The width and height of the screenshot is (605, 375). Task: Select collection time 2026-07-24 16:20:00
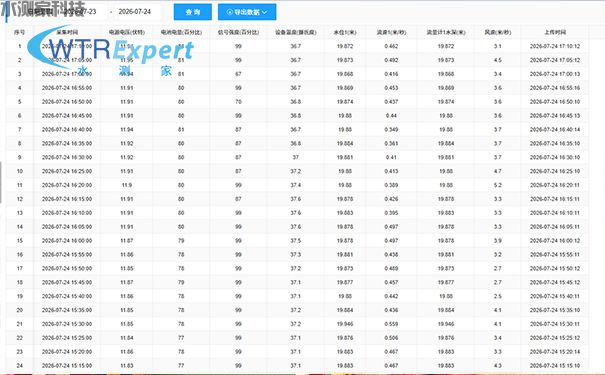coord(67,185)
